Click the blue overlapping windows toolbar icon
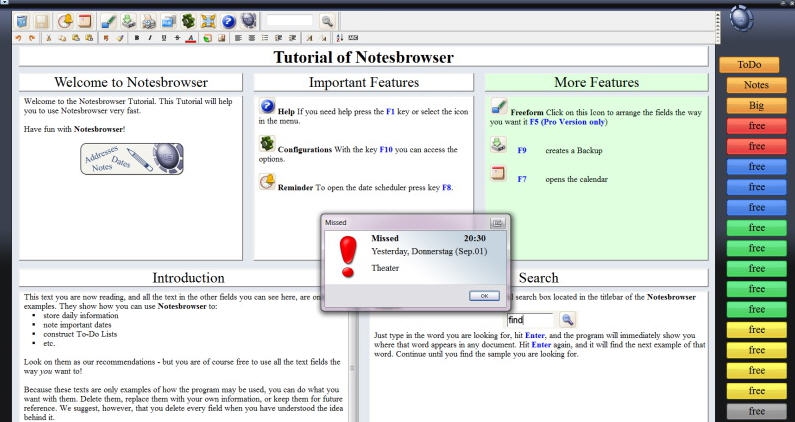 point(168,21)
